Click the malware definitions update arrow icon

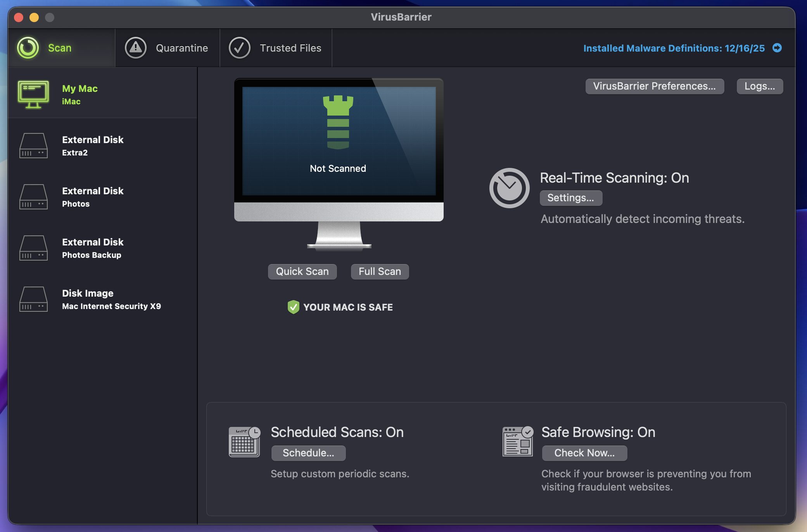777,48
